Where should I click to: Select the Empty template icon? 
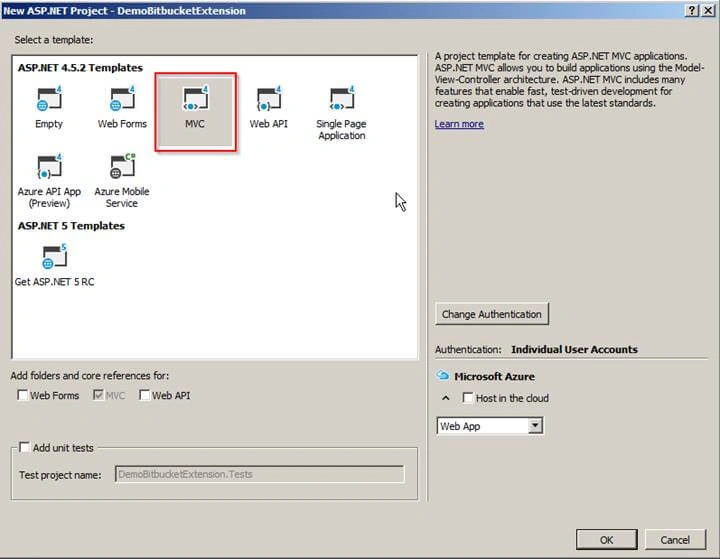(x=49, y=99)
